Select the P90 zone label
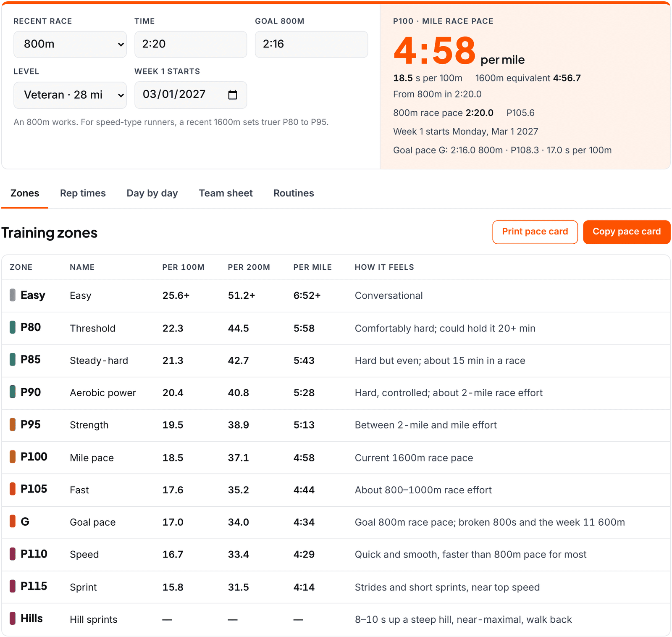Screen dimensions: 672x637 point(31,392)
